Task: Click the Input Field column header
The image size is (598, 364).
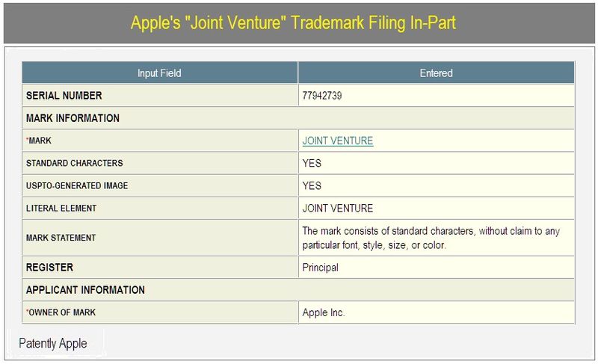Action: (x=159, y=73)
